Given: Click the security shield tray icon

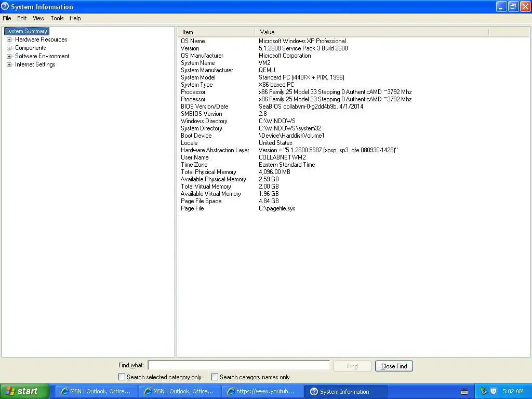Looking at the screenshot, I should [x=494, y=391].
